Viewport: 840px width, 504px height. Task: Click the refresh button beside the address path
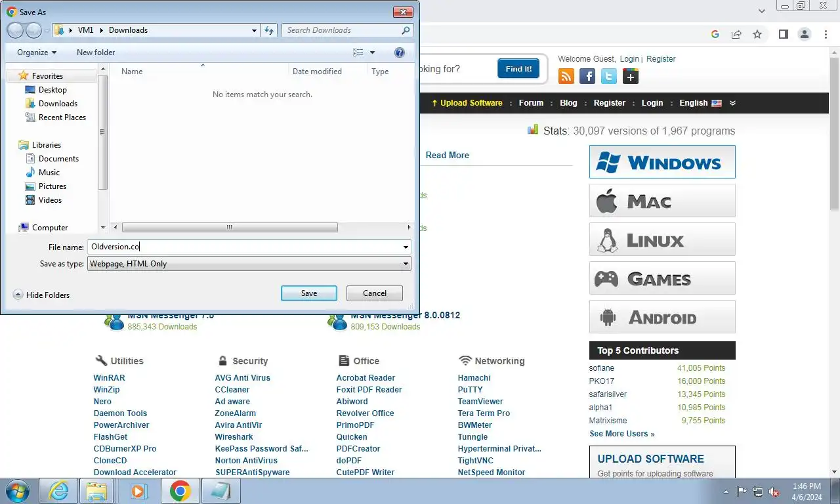click(270, 30)
